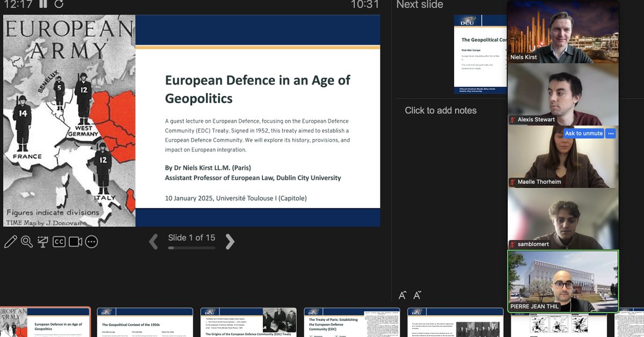The image size is (644, 337).
Task: Click the 'samblomert' name label
Action: tap(533, 244)
